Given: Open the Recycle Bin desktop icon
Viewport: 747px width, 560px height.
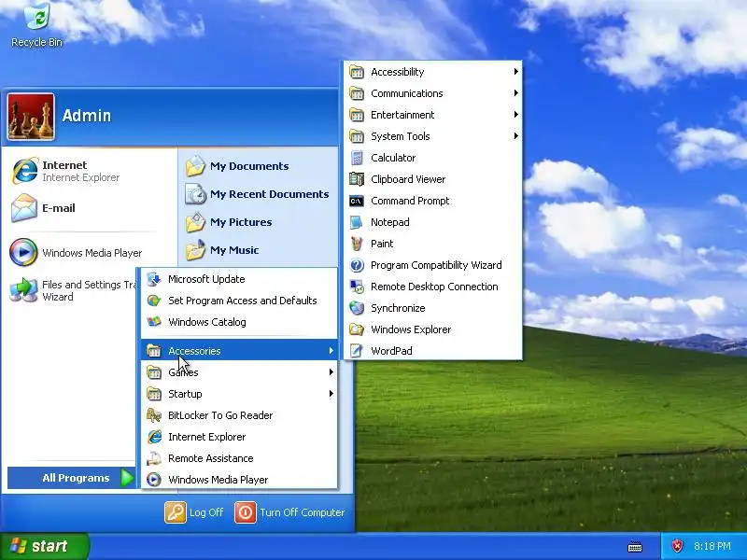Looking at the screenshot, I should tap(37, 16).
